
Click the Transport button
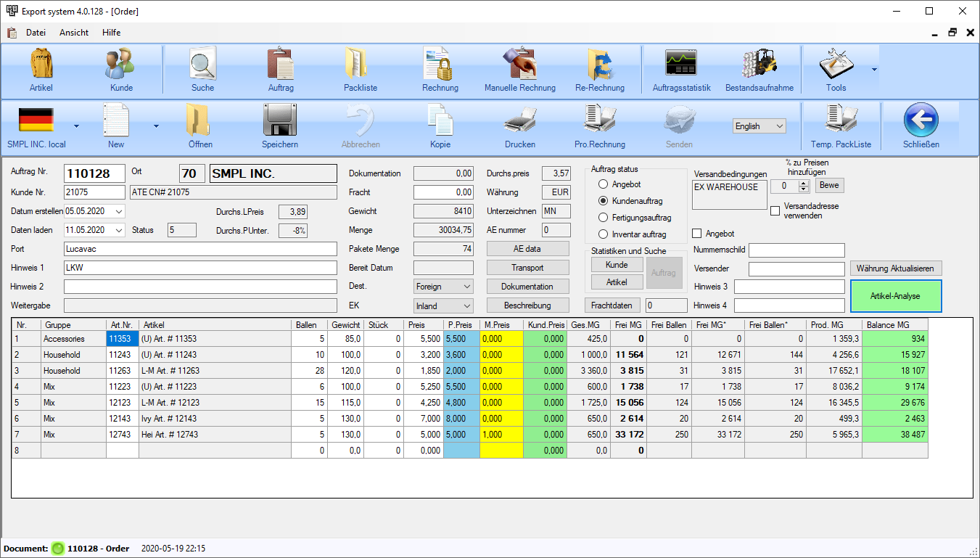527,267
